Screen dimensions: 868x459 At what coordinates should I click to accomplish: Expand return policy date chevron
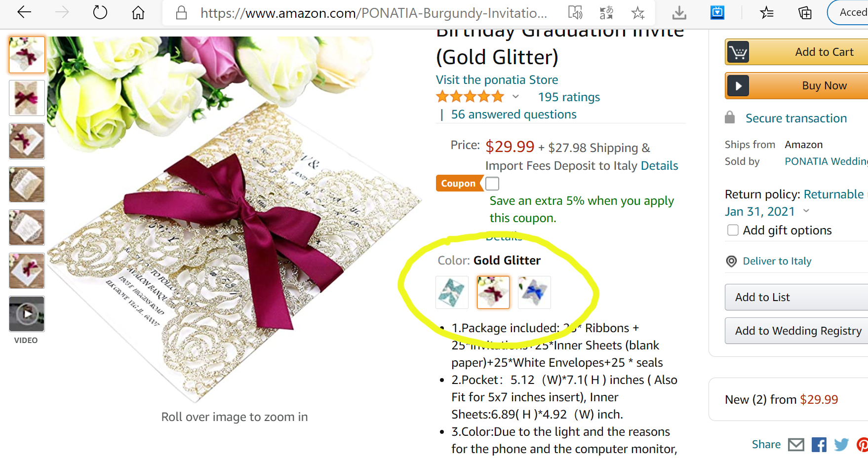(x=806, y=211)
